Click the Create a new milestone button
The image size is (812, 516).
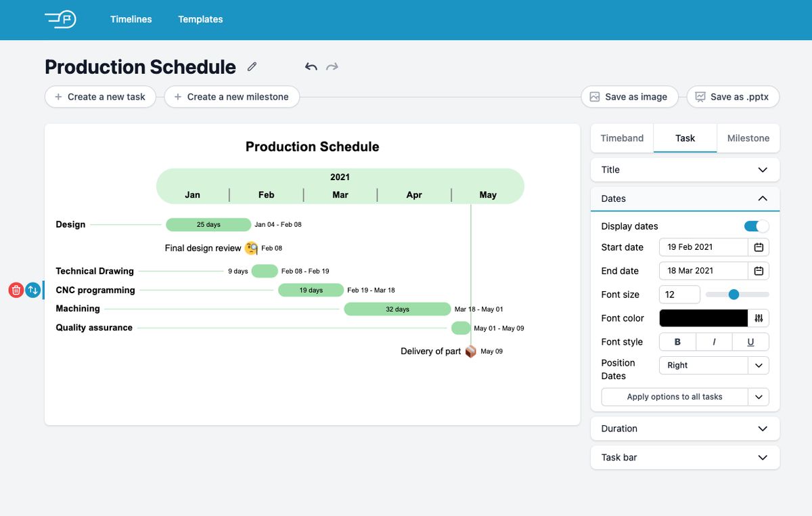(x=232, y=97)
